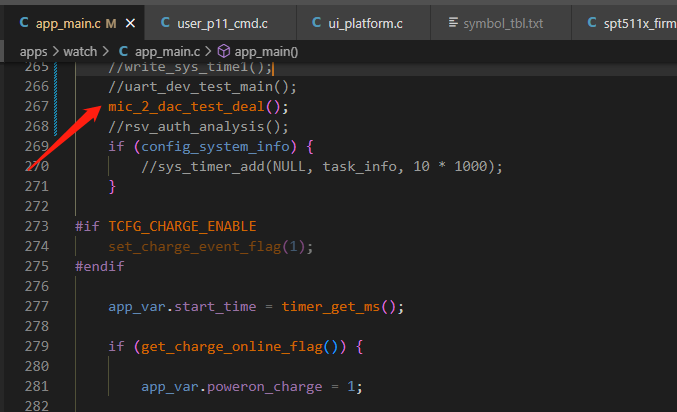Image resolution: width=677 pixels, height=412 pixels.
Task: Click line number 279 in gutter
Action: 37,346
